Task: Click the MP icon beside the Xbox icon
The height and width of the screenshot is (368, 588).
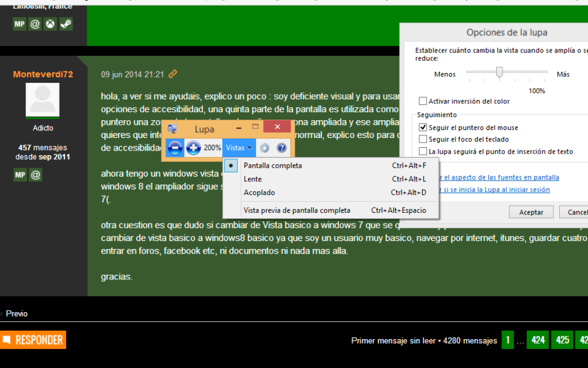Action: click(x=20, y=24)
